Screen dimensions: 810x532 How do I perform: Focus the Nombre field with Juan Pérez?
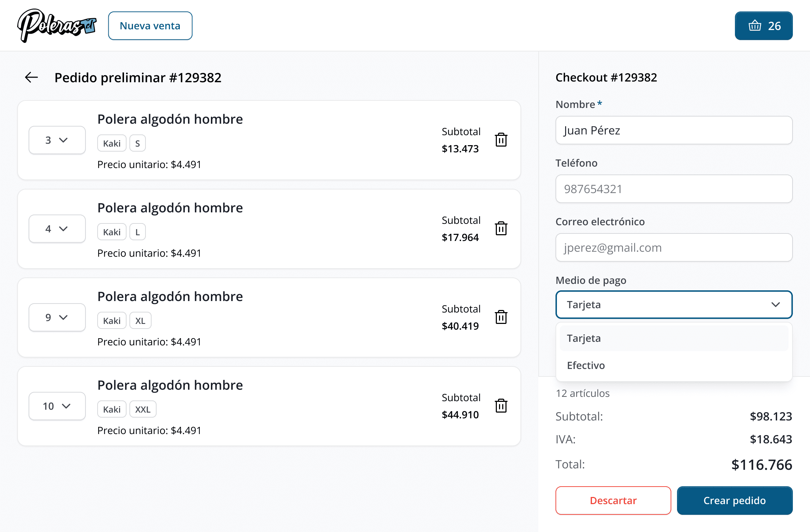(674, 130)
